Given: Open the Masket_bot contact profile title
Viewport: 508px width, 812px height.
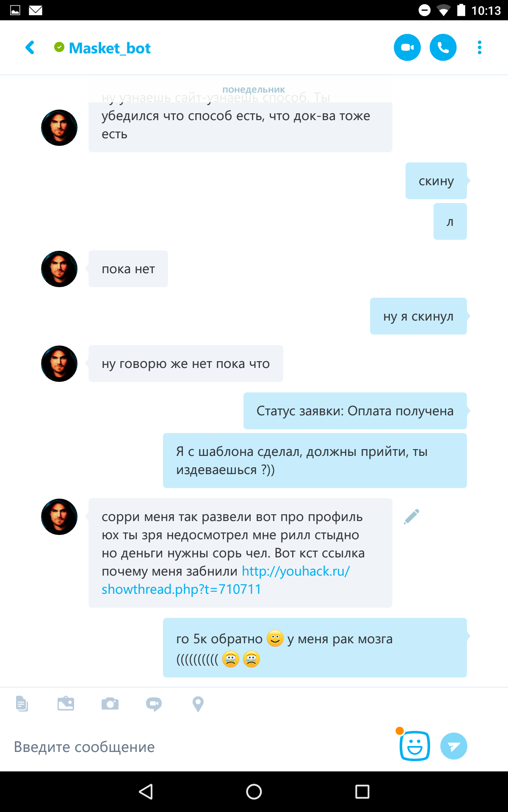Looking at the screenshot, I should click(x=110, y=48).
